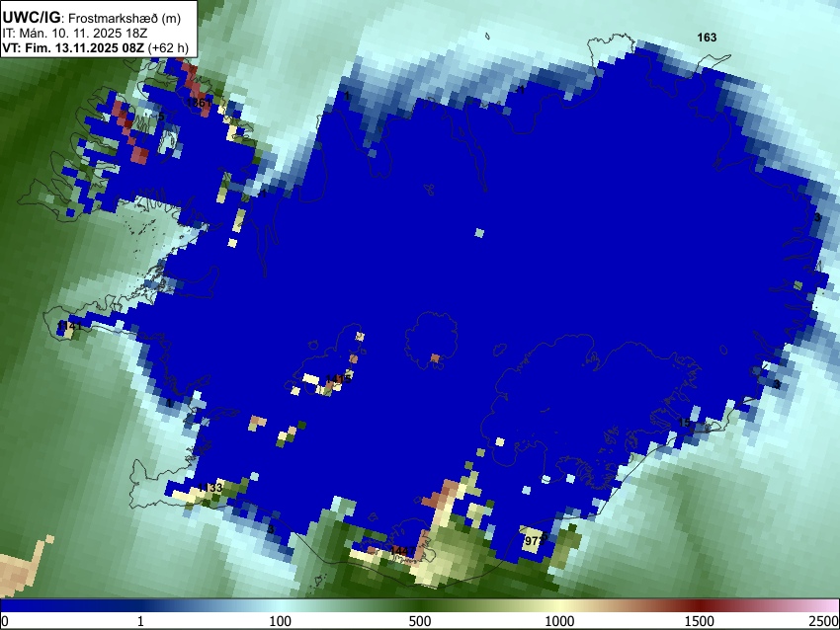Click the "VT: Fim. 13.11.2025 08Z" valid-time line
This screenshot has width=840, height=630.
(x=73, y=47)
